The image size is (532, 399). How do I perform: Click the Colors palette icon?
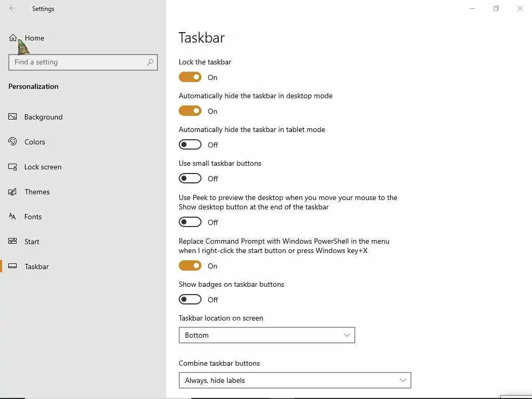tap(12, 142)
